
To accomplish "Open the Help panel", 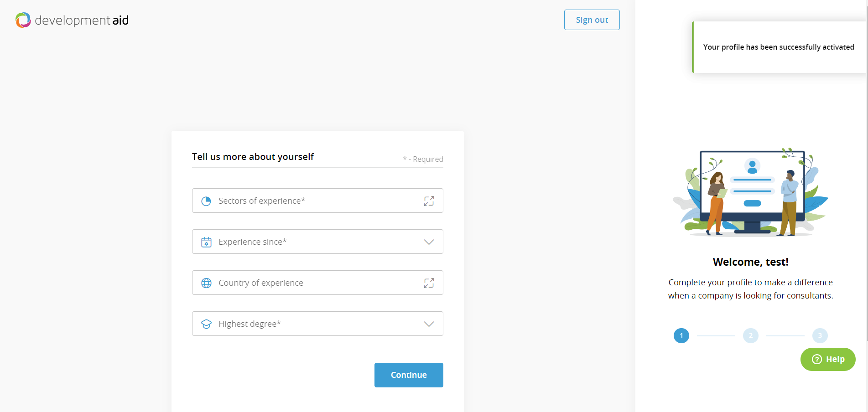I will coord(828,359).
